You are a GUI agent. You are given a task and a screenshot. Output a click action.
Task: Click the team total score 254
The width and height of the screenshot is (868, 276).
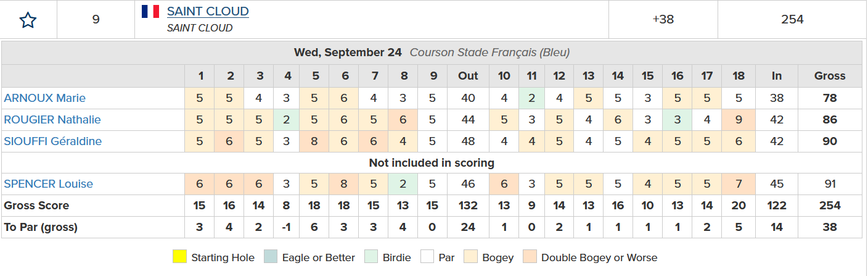792,19
